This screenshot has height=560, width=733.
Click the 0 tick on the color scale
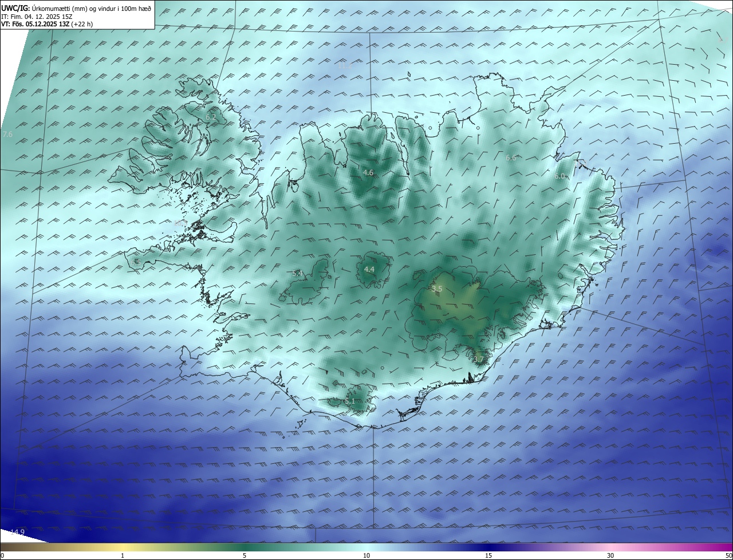2,555
